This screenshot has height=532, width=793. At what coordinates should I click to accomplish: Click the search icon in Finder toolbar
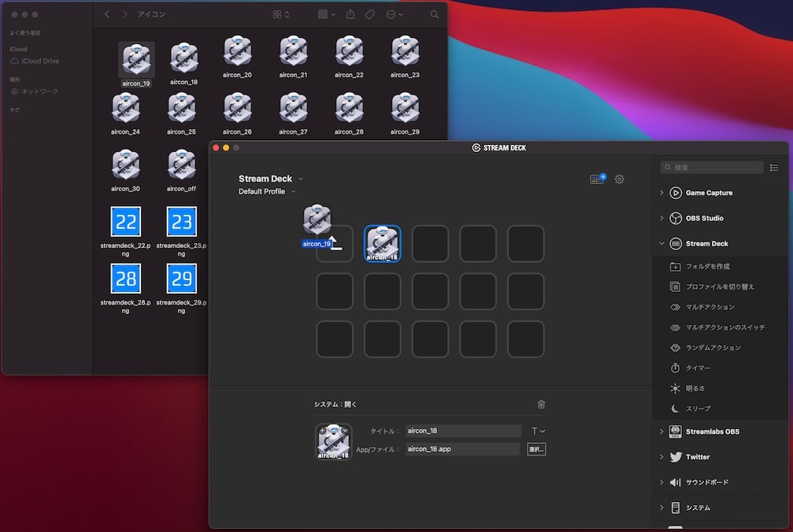point(435,15)
